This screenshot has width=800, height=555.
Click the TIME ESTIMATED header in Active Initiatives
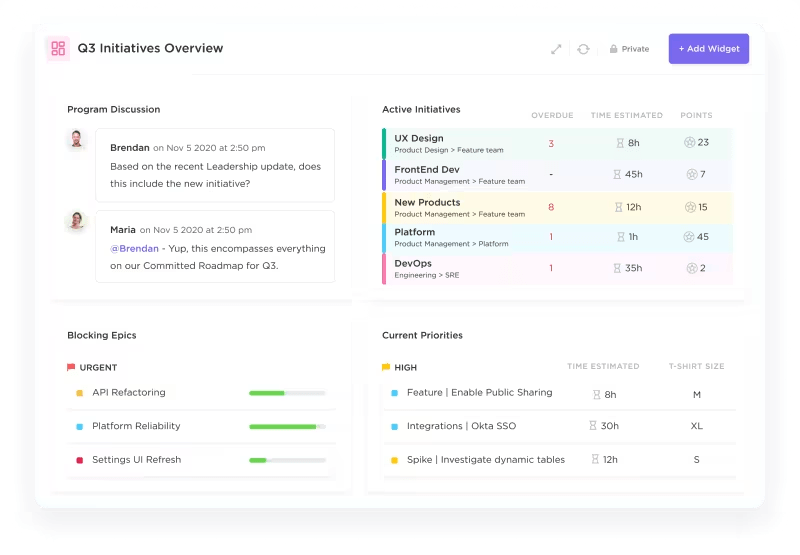click(x=627, y=115)
